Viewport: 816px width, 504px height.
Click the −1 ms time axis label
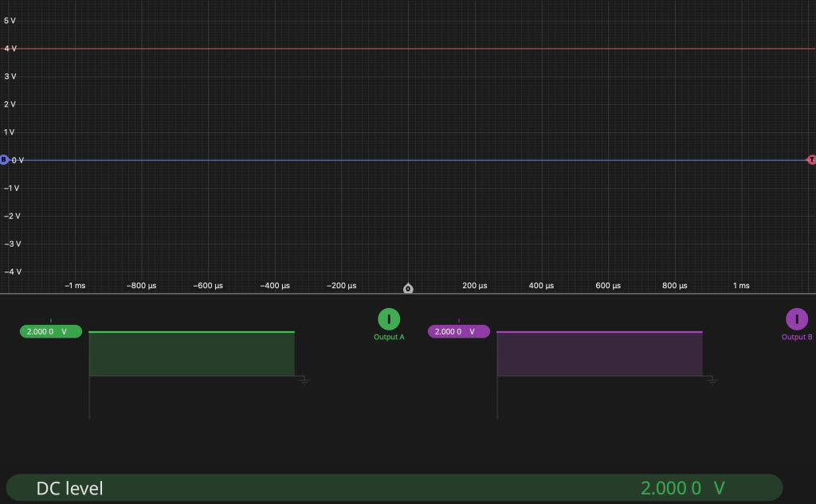pyautogui.click(x=75, y=286)
